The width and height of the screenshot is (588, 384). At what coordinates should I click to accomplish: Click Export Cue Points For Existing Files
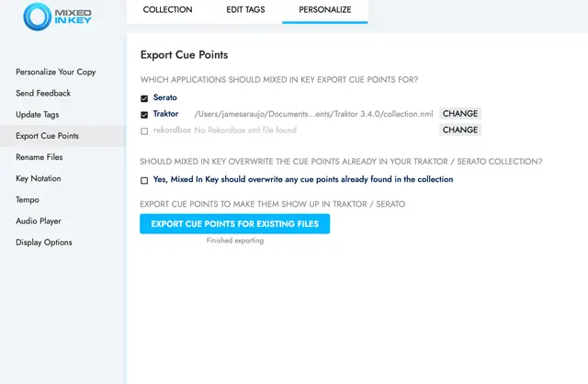click(234, 224)
